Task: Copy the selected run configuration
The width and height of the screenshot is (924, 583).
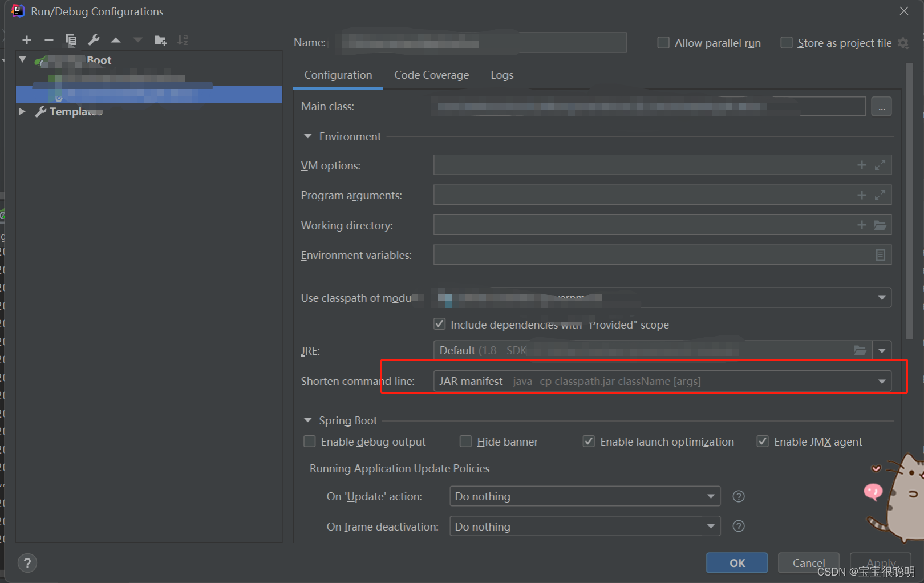Action: click(71, 40)
